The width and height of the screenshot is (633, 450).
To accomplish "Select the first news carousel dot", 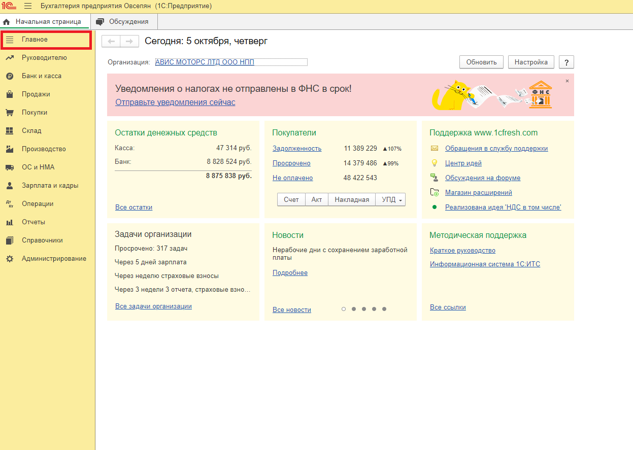I will point(344,309).
